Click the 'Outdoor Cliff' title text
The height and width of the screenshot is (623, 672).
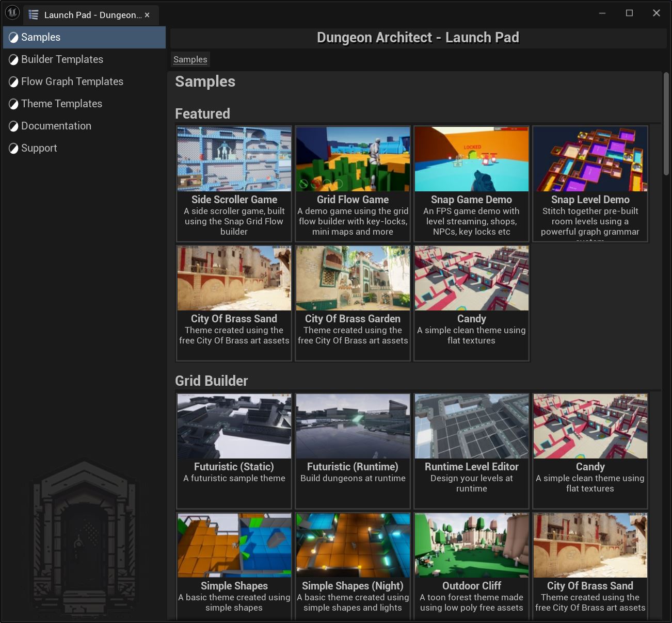click(x=472, y=586)
